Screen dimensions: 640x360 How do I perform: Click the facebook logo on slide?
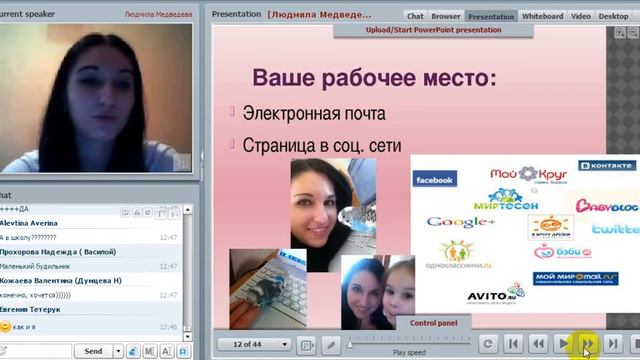click(x=435, y=179)
